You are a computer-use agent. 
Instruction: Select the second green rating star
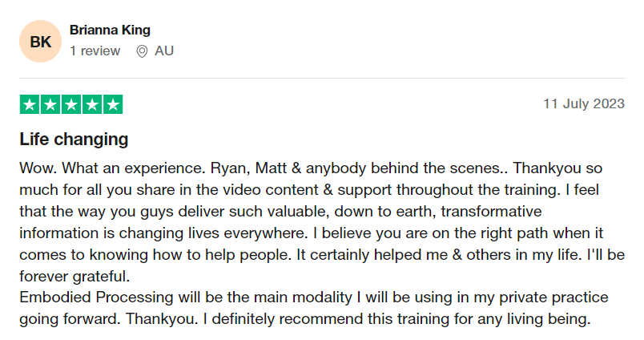tap(50, 104)
